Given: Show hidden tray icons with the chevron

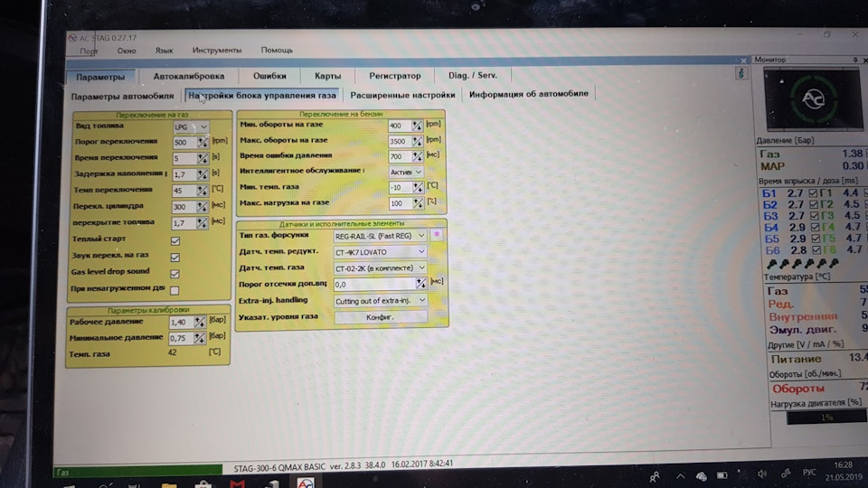Looking at the screenshot, I should pos(680,476).
